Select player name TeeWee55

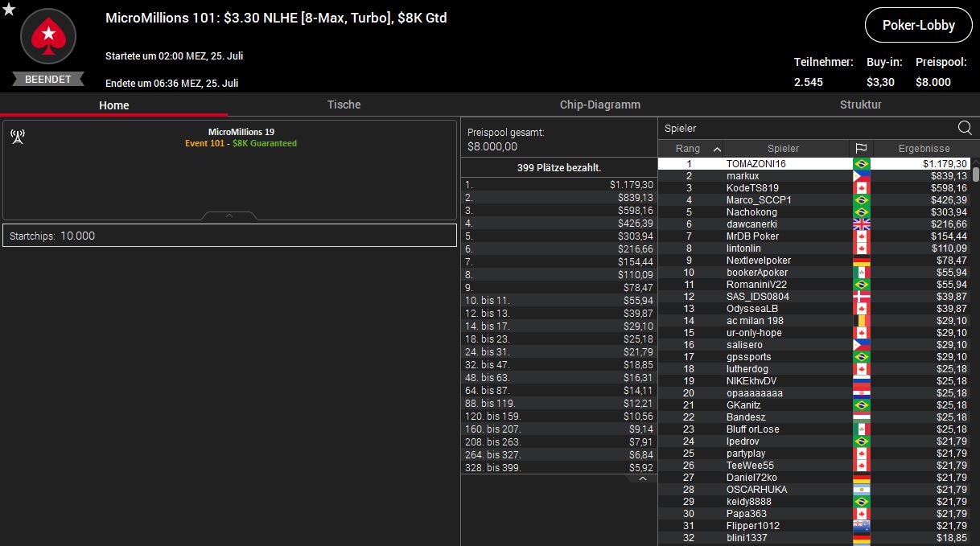(x=750, y=466)
